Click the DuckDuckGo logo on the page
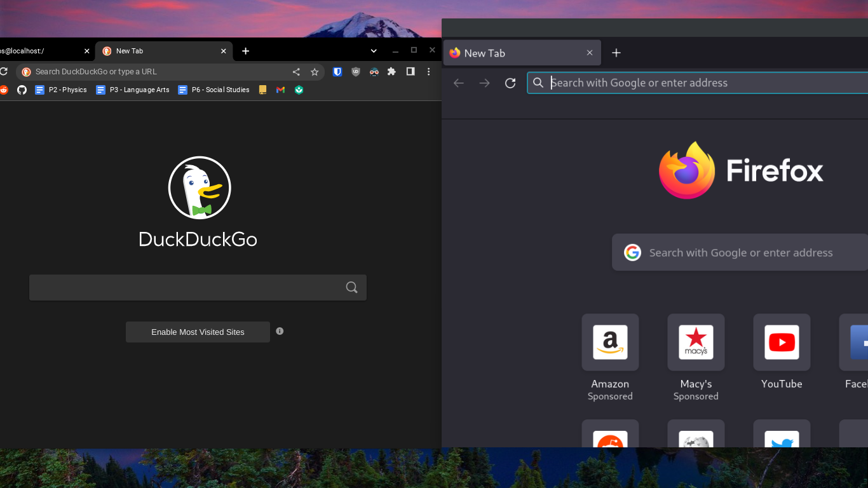 pyautogui.click(x=198, y=187)
